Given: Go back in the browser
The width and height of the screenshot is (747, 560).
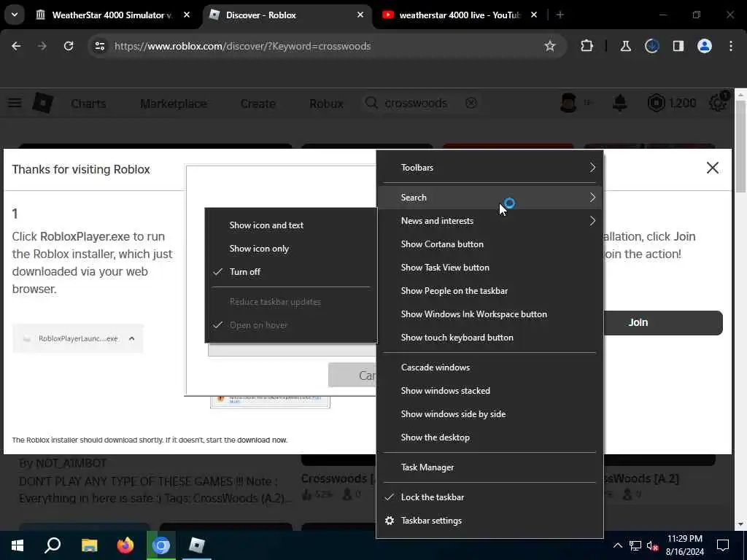Looking at the screenshot, I should 16,46.
